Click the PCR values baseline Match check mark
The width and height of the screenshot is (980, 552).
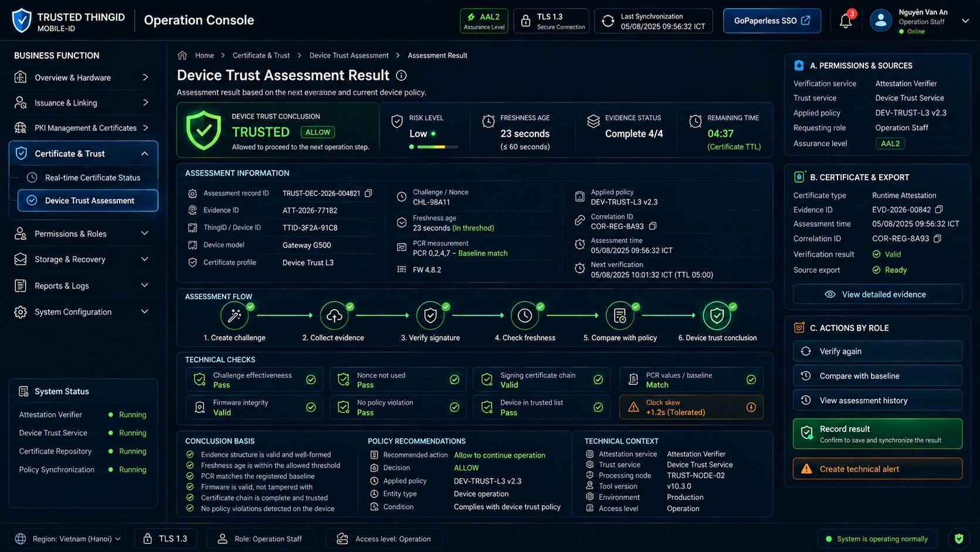(x=751, y=380)
